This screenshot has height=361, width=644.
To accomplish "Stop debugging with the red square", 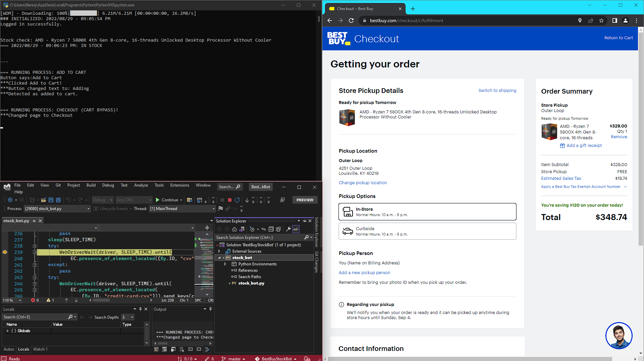I will click(230, 200).
